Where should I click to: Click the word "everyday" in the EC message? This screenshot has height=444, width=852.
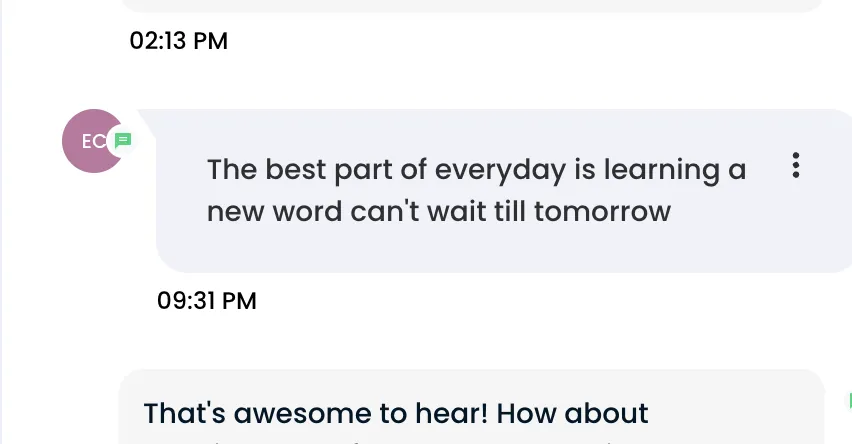coord(500,170)
